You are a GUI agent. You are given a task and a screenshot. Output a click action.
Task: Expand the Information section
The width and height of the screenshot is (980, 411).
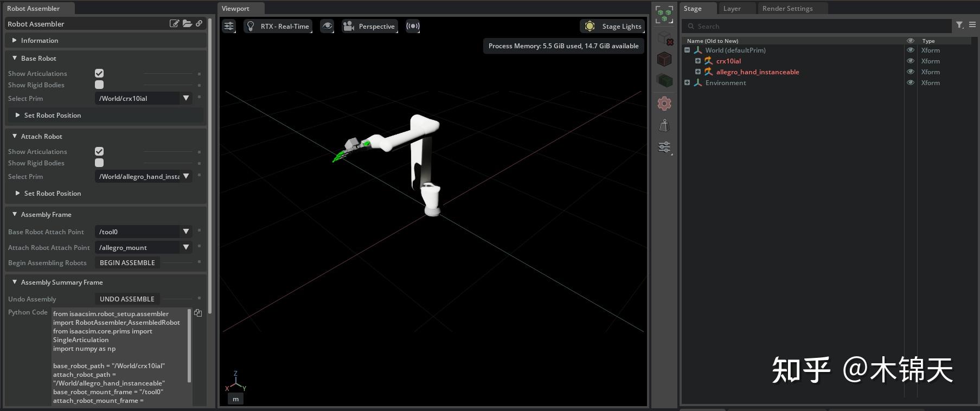tap(106, 40)
